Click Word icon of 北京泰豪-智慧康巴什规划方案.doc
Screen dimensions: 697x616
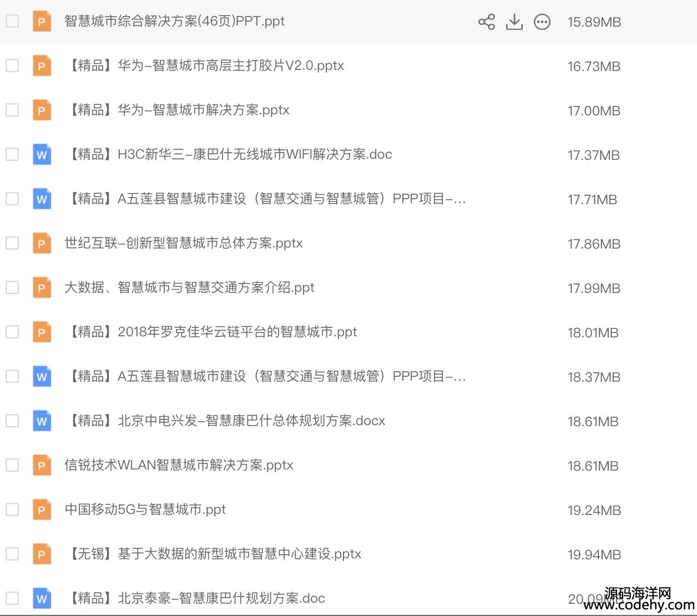click(x=42, y=599)
